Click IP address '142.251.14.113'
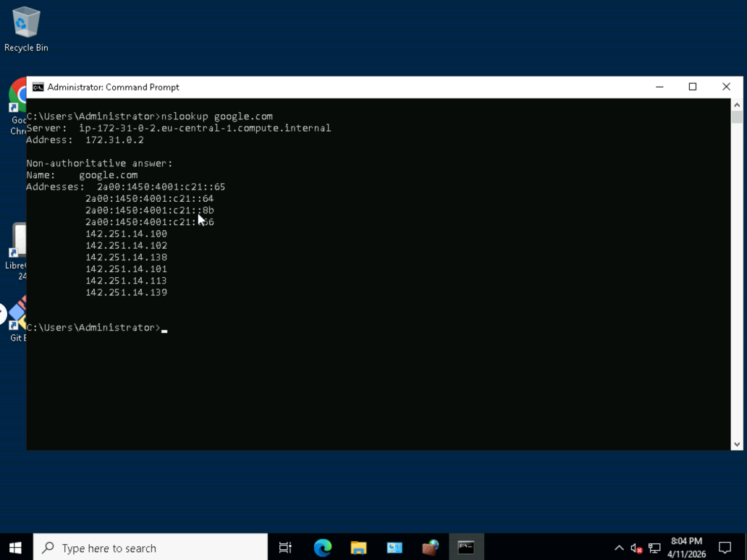The width and height of the screenshot is (747, 560). (x=126, y=281)
